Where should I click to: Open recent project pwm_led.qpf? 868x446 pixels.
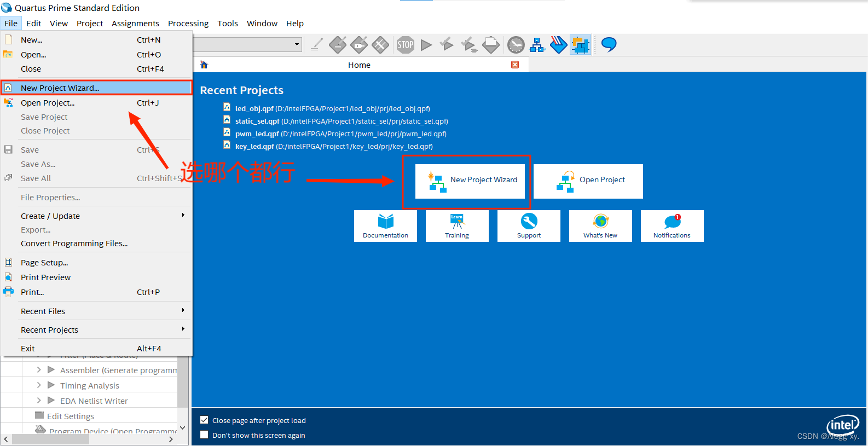tap(335, 134)
